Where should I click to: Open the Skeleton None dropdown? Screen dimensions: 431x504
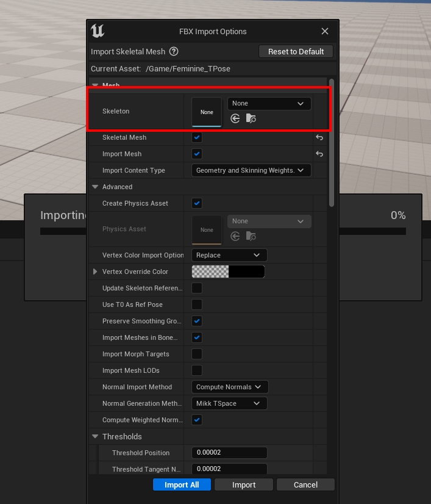[269, 104]
